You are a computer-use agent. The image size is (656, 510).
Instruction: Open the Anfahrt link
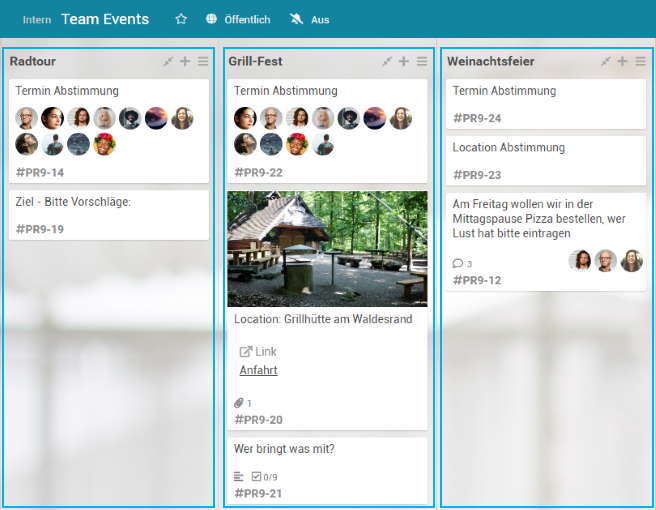click(258, 370)
